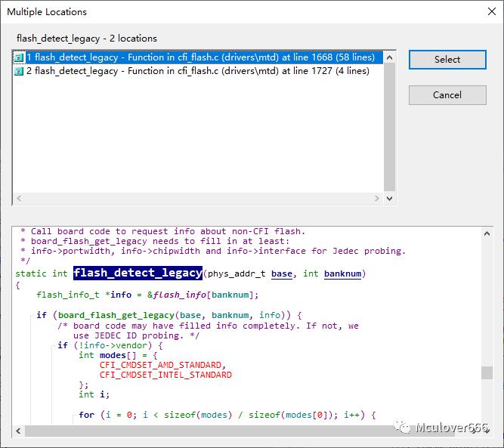Screen dimensions: 504x448
Task: Select location 1 at line 1668
Action: (x=198, y=57)
